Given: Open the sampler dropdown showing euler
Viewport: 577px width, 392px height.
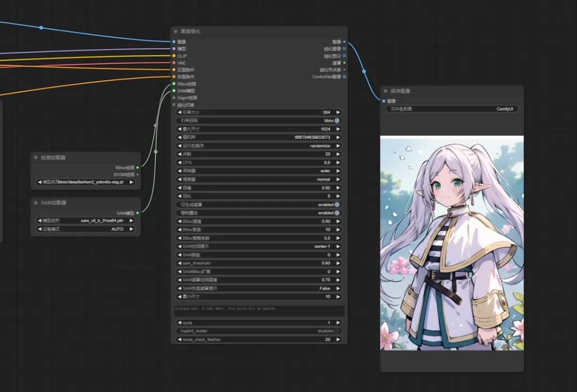Looking at the screenshot, I should pos(259,171).
